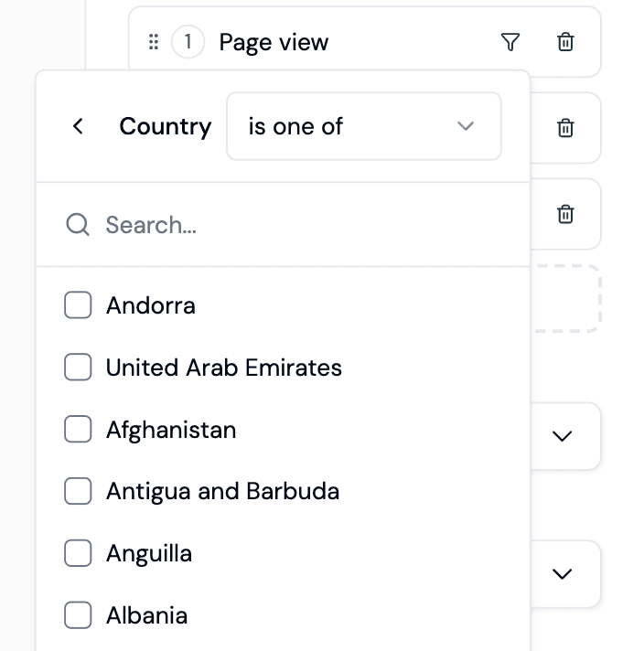Delete the Page view step via trash icon

(565, 42)
